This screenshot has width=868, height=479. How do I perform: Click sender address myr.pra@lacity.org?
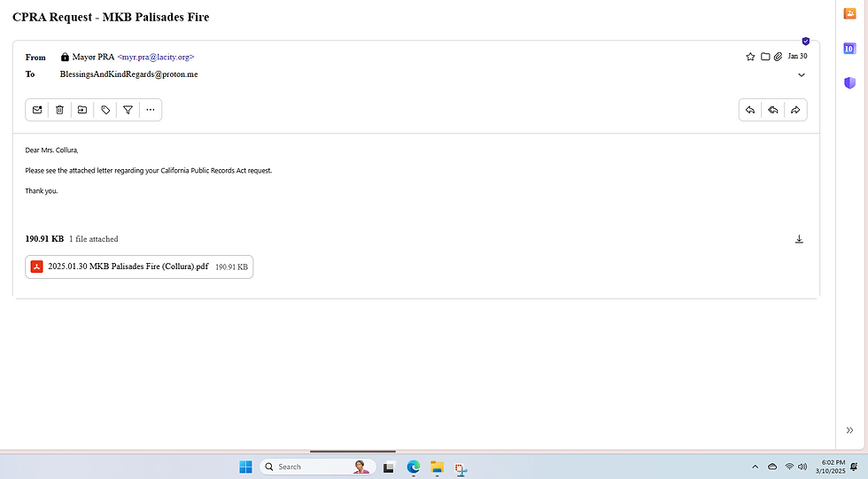[156, 57]
